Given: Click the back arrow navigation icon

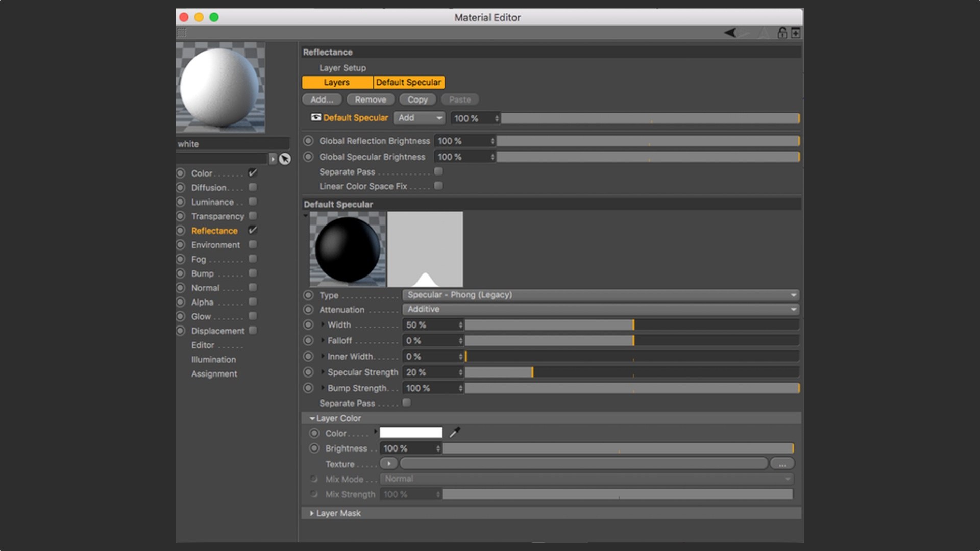Looking at the screenshot, I should pyautogui.click(x=730, y=33).
